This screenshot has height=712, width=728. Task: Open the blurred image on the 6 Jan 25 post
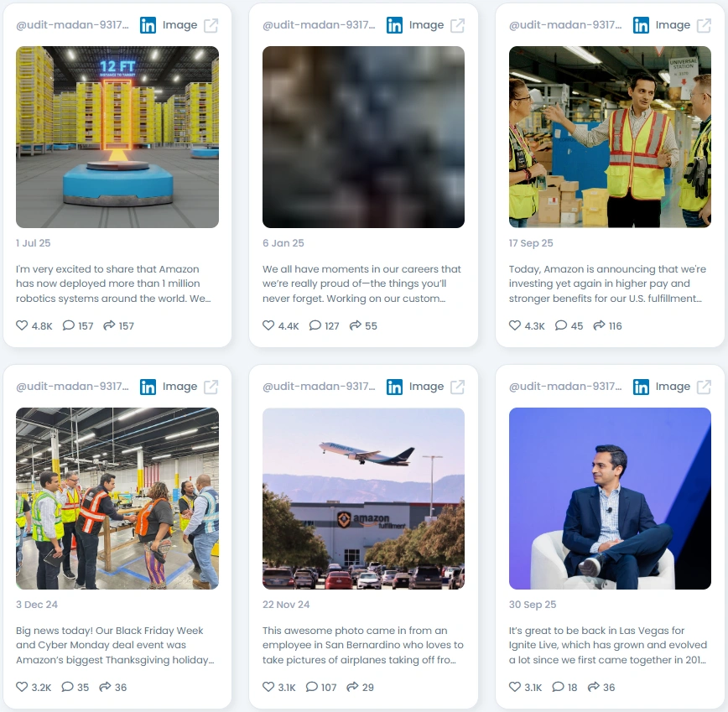[363, 137]
